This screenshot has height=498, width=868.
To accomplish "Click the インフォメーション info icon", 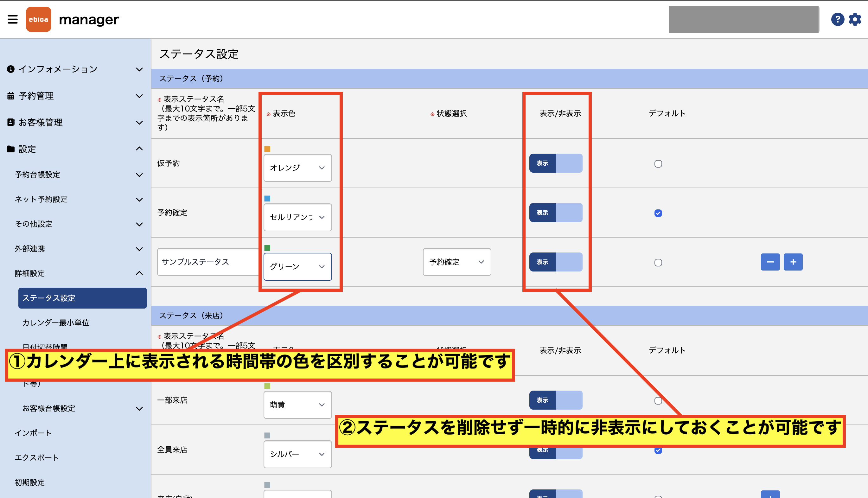I will 10,69.
